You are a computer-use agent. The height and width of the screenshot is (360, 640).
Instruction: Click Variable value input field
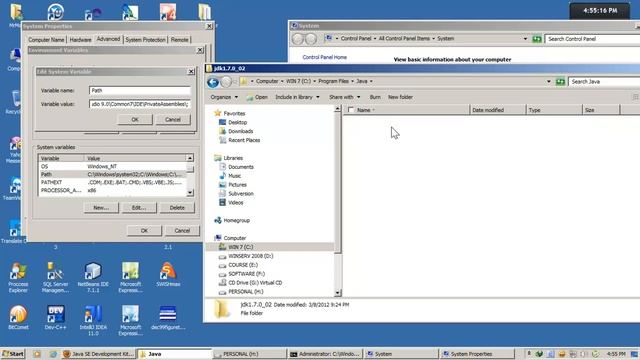[x=140, y=104]
